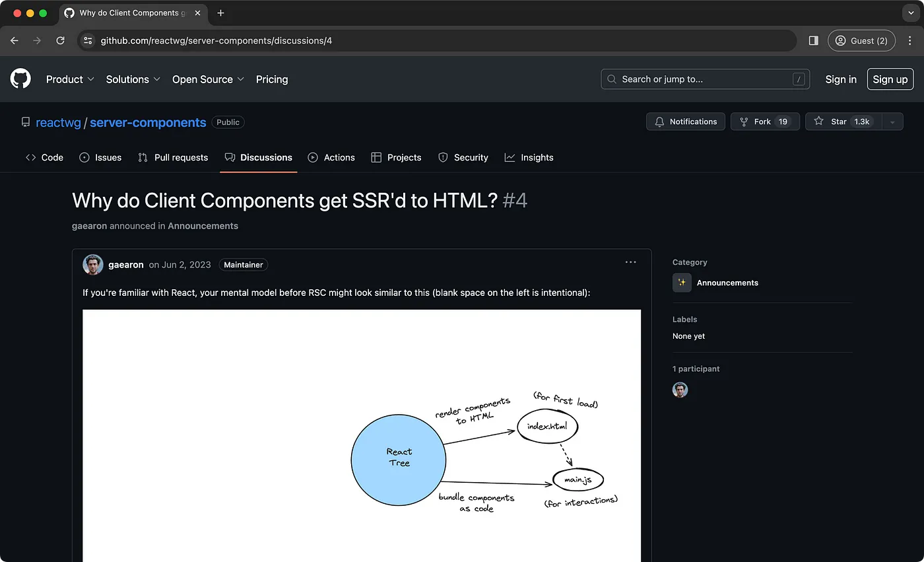The width and height of the screenshot is (924, 562).
Task: Open the Pricing page from navigation
Action: tap(272, 79)
